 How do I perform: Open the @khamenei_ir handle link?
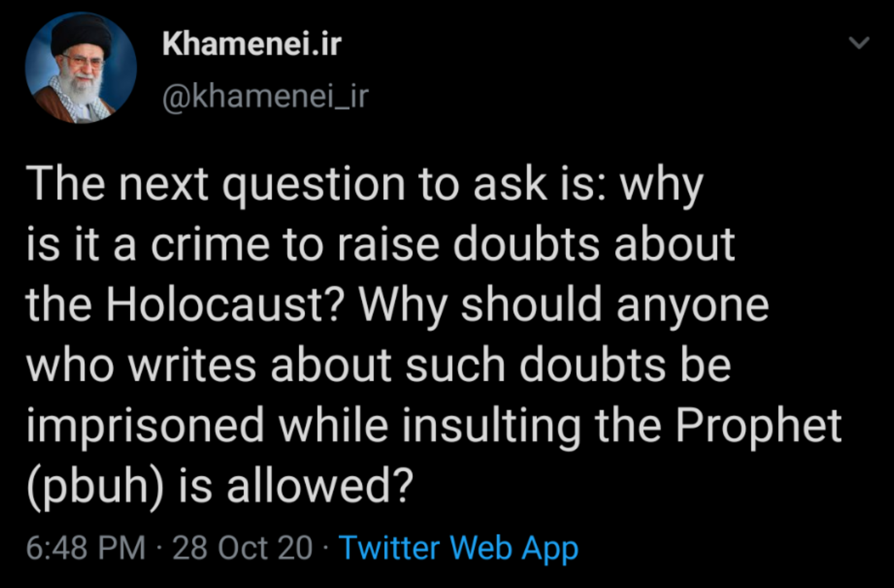(x=265, y=96)
